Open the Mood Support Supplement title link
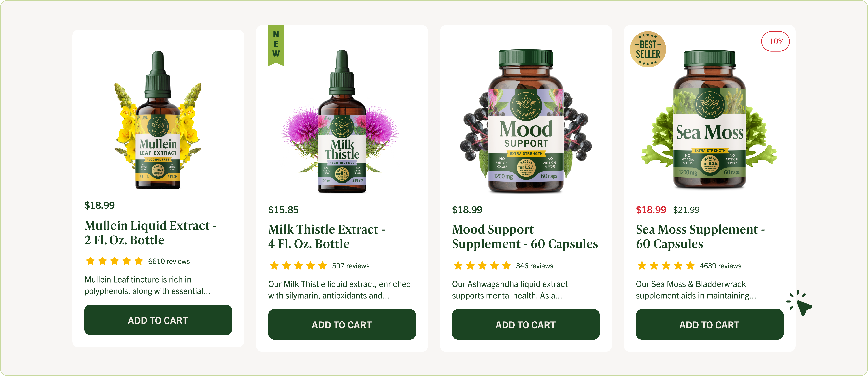868x376 pixels. point(525,236)
